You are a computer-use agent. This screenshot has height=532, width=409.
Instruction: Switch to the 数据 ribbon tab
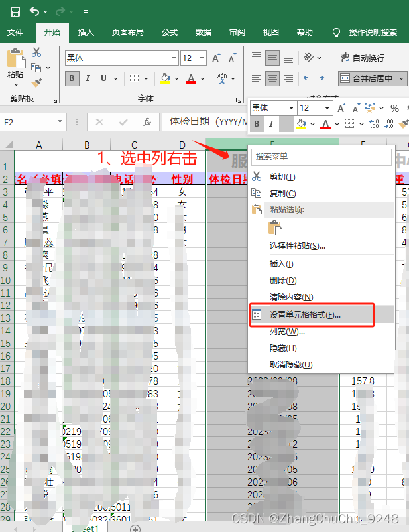[x=204, y=33]
